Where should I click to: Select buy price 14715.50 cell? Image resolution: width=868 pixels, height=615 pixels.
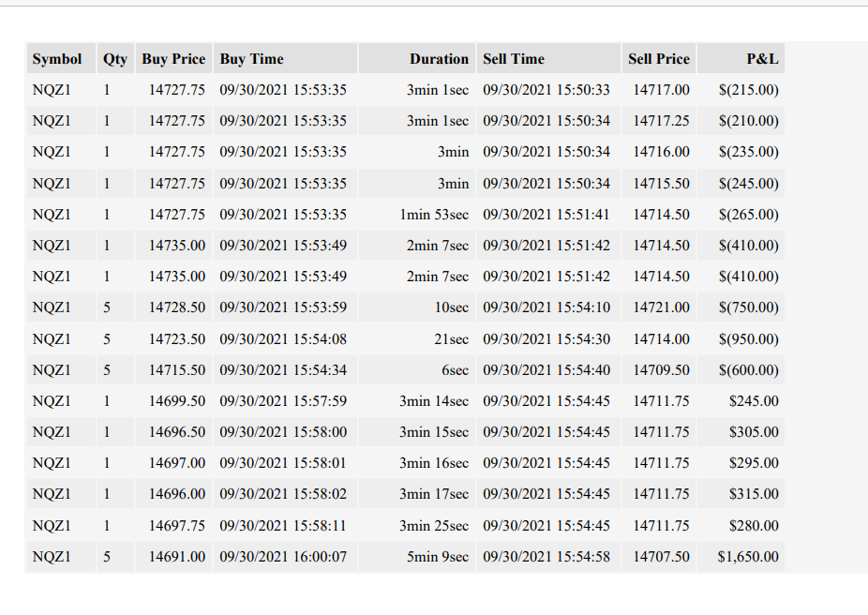(x=173, y=369)
